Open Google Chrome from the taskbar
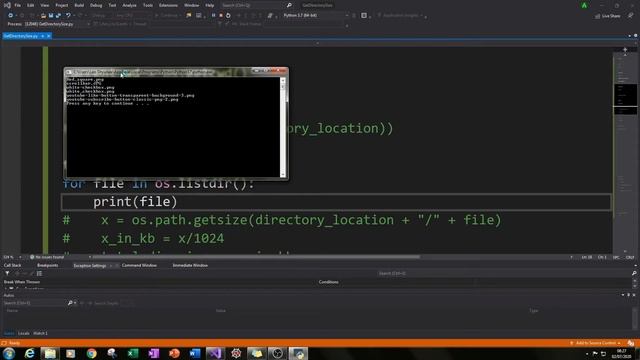This screenshot has width=640, height=360. [x=91, y=353]
